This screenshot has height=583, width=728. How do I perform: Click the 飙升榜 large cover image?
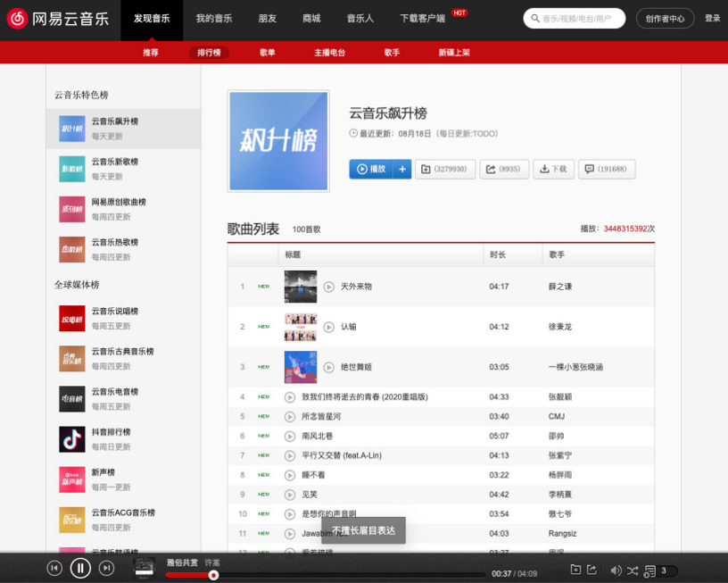[x=278, y=141]
